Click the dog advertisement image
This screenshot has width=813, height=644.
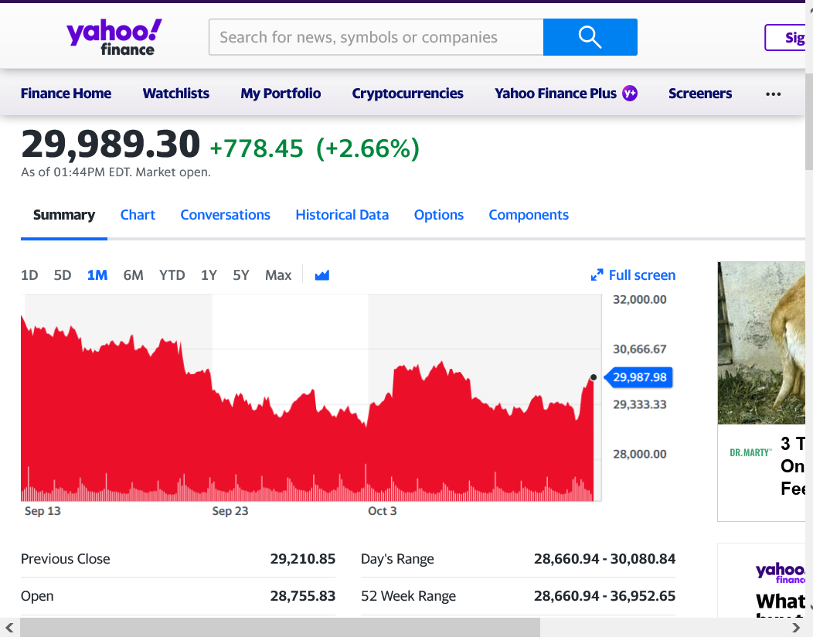click(761, 342)
